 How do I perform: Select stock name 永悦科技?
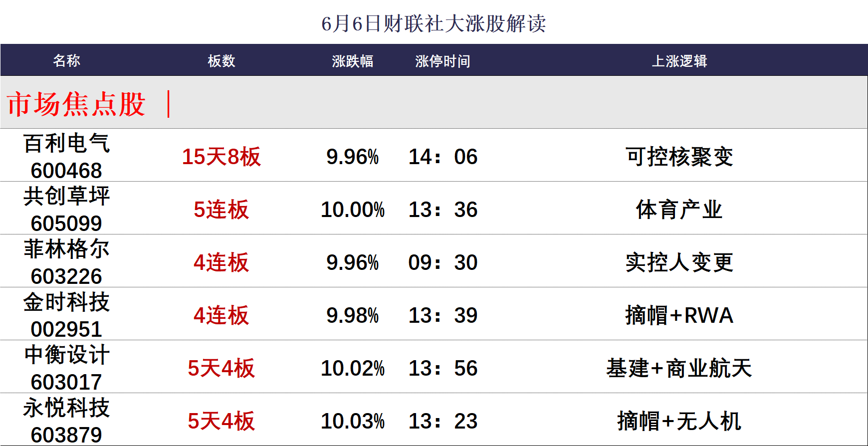tap(66, 408)
